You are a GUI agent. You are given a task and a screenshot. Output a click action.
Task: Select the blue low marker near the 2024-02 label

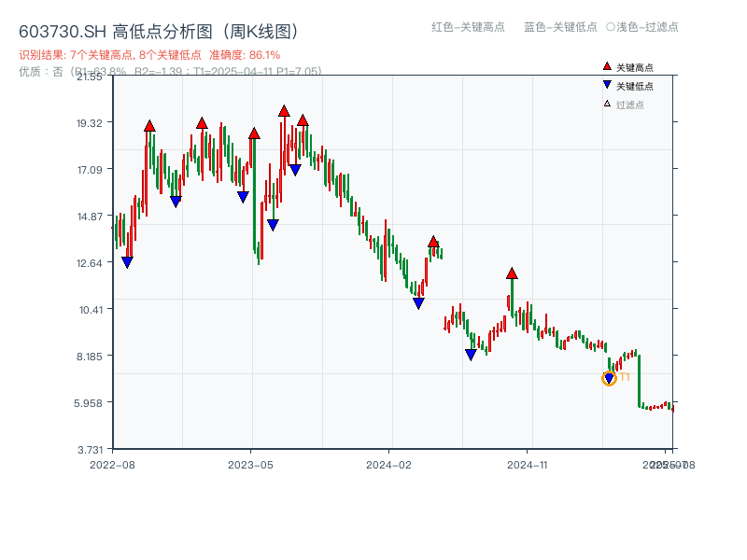(418, 302)
